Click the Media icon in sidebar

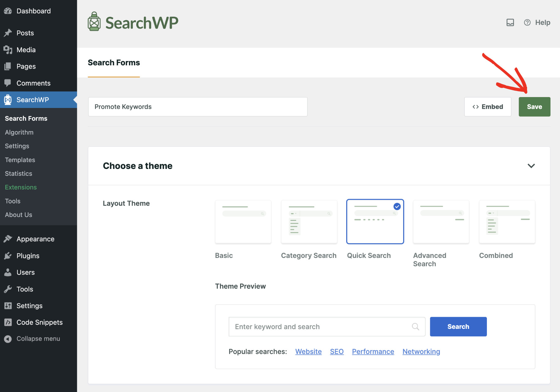coord(8,49)
